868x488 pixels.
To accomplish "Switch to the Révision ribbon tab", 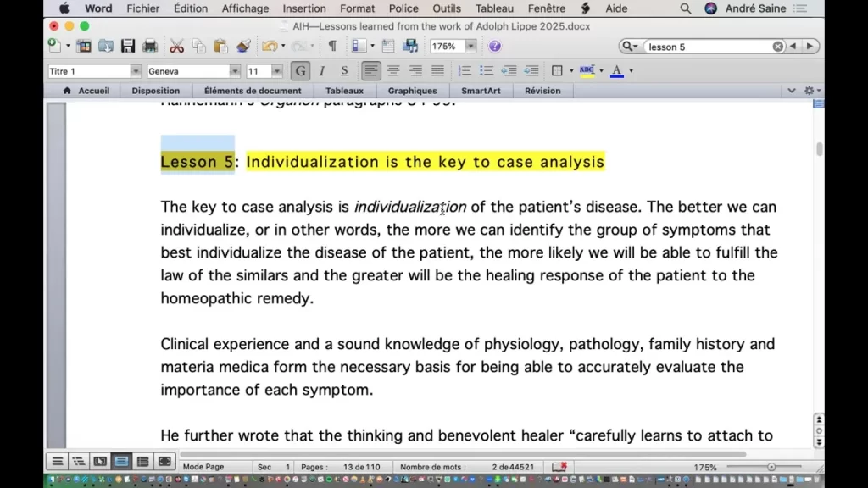I will point(542,91).
